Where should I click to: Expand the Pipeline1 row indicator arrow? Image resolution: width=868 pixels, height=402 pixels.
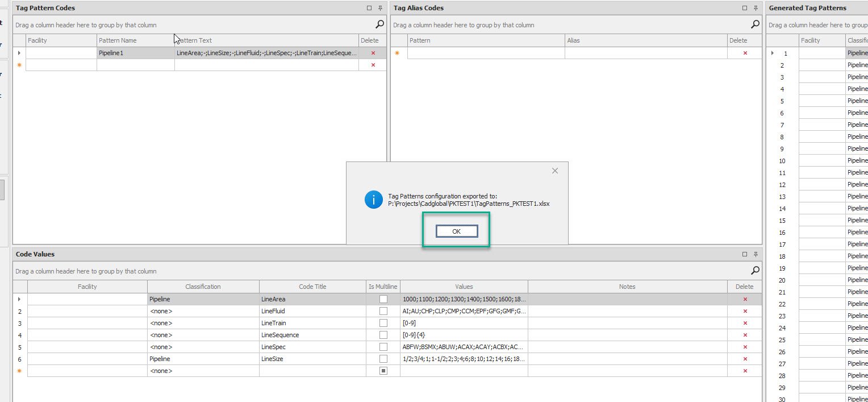(19, 53)
